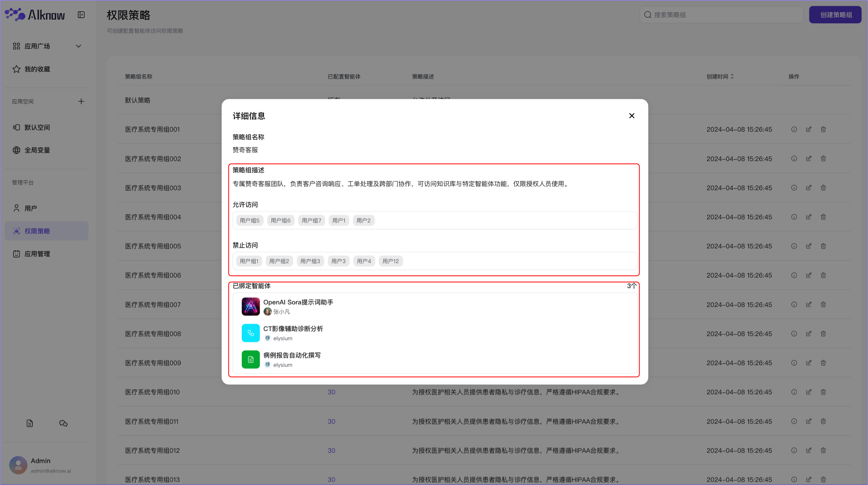The height and width of the screenshot is (485, 868).
Task: Collapse the sidebar panel icon
Action: (81, 15)
